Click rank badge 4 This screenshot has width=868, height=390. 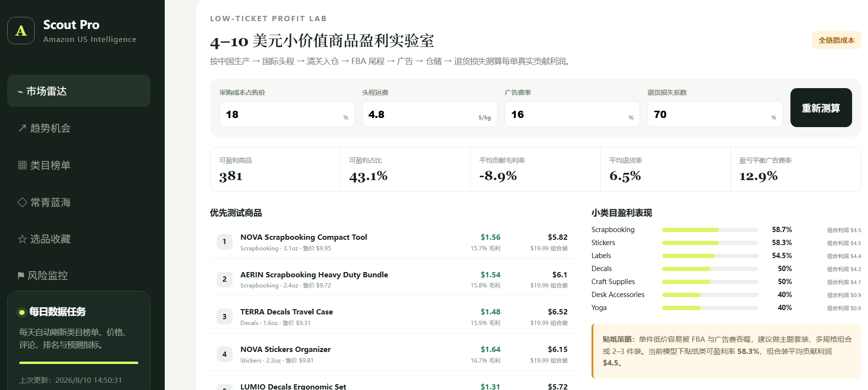click(x=224, y=354)
